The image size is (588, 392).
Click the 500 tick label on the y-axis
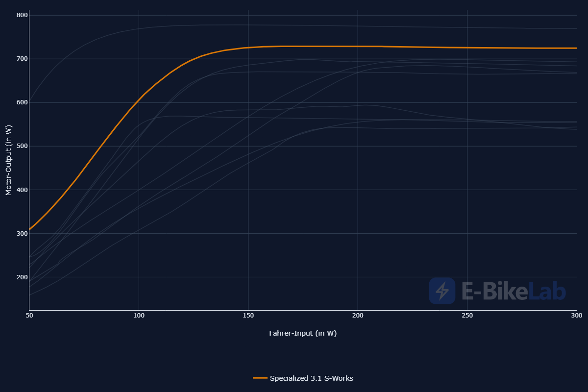coord(22,146)
